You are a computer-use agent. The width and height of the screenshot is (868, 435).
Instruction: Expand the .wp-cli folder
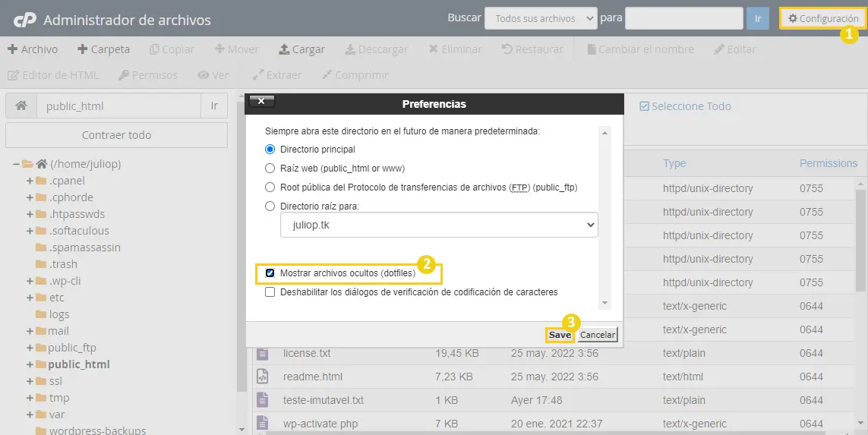coord(30,281)
